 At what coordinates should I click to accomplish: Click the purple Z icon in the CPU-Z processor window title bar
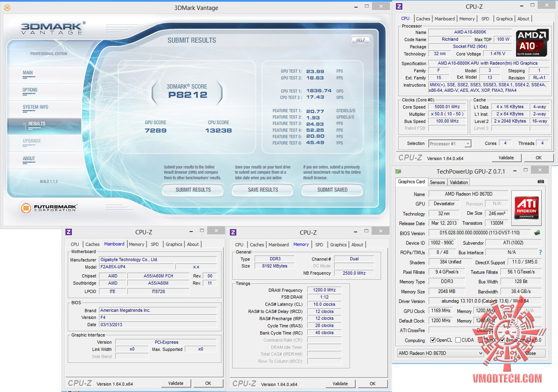399,6
